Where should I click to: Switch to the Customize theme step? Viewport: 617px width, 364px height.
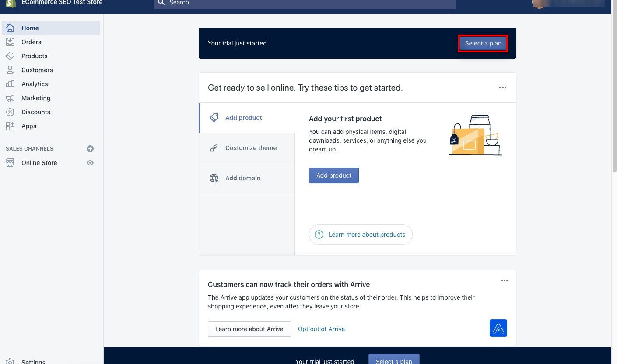click(251, 148)
